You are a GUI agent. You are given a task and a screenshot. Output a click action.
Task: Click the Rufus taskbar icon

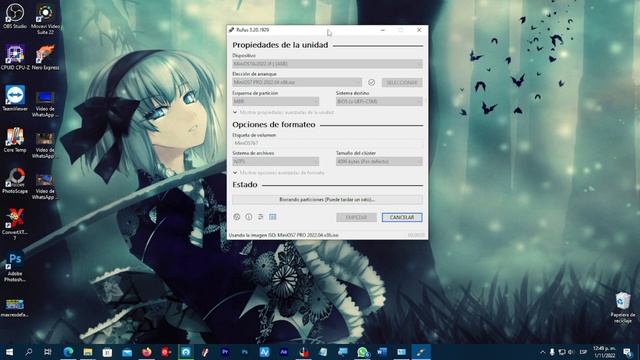[x=421, y=352]
